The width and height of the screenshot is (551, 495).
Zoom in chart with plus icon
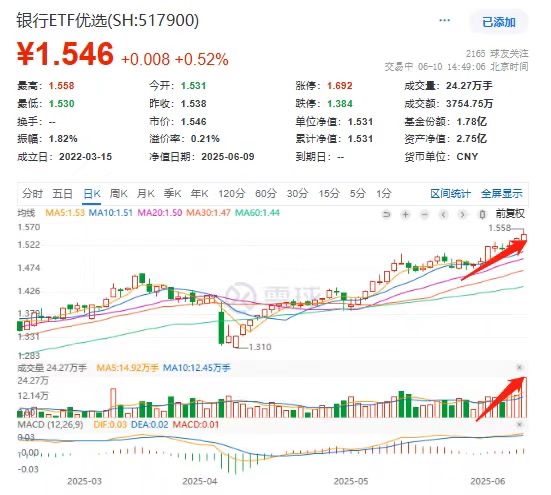coord(406,214)
